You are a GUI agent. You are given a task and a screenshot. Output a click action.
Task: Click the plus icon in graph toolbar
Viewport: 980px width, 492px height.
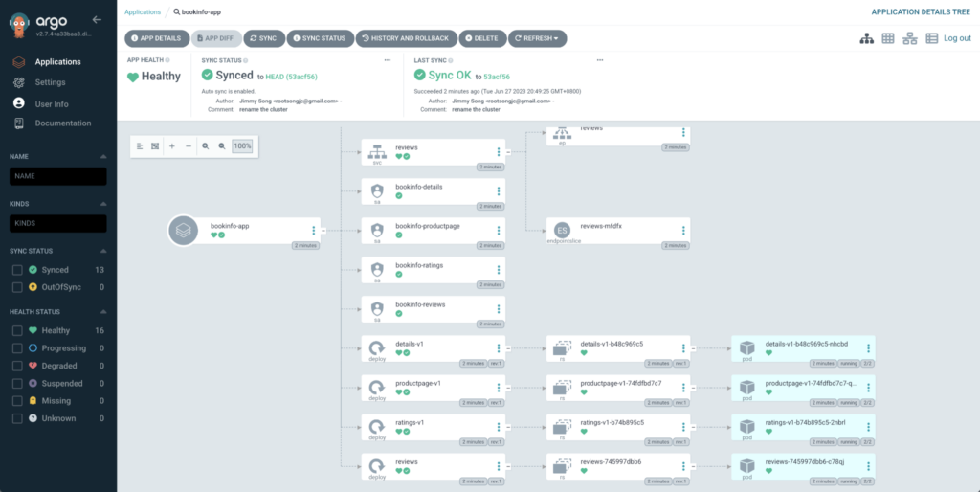pyautogui.click(x=172, y=146)
